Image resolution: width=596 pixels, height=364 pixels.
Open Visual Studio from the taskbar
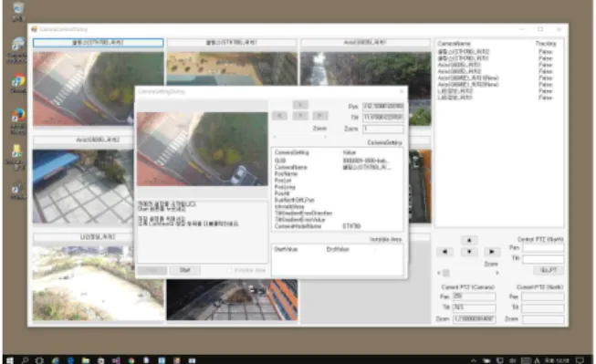(116, 359)
